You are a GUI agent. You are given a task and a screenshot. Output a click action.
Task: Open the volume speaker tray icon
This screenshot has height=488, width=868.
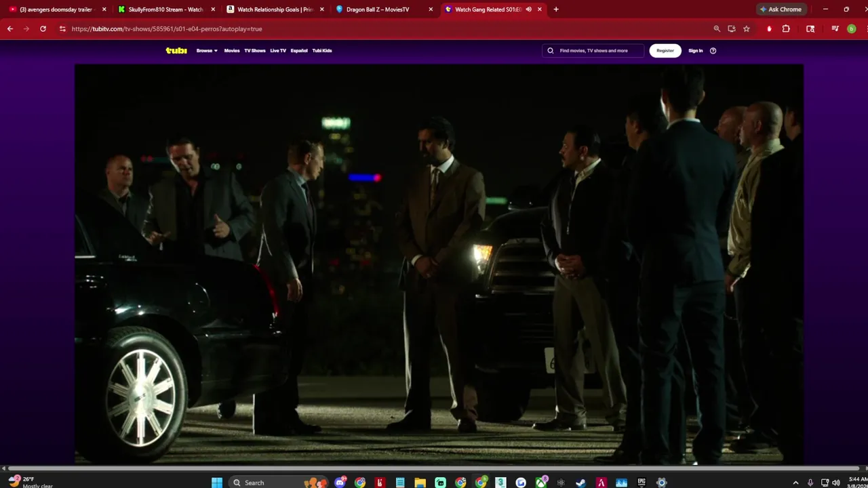click(x=835, y=483)
